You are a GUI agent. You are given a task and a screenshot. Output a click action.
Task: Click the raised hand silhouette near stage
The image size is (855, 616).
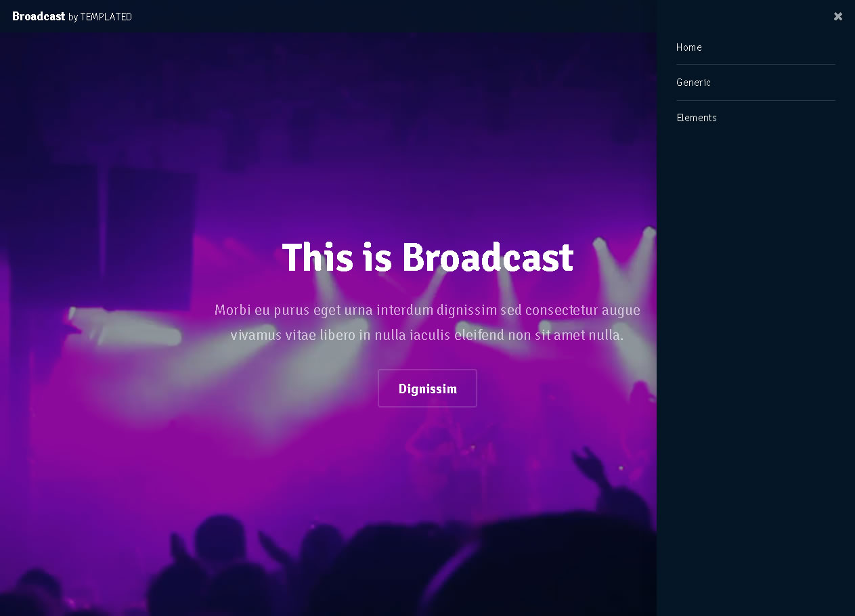[x=588, y=466]
